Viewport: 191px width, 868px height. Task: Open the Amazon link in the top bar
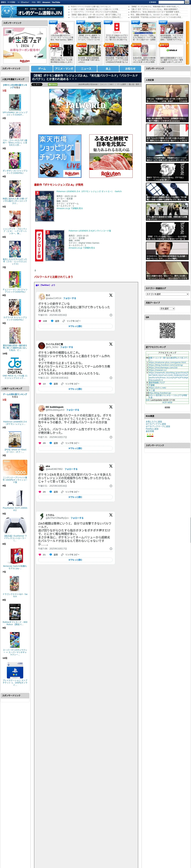click(46, 2)
